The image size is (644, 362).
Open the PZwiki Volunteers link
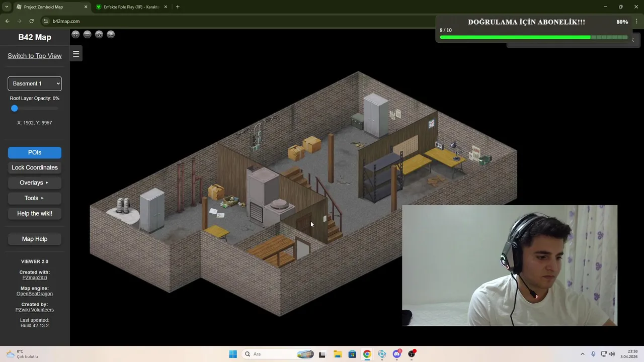point(35,310)
